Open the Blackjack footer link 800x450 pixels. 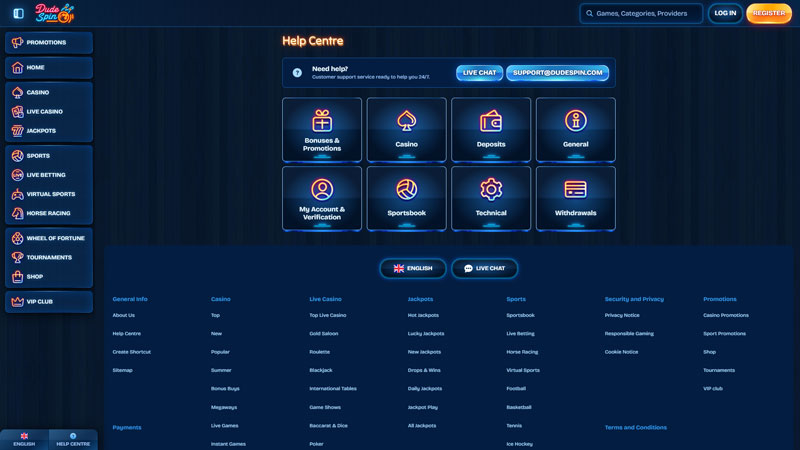click(320, 370)
